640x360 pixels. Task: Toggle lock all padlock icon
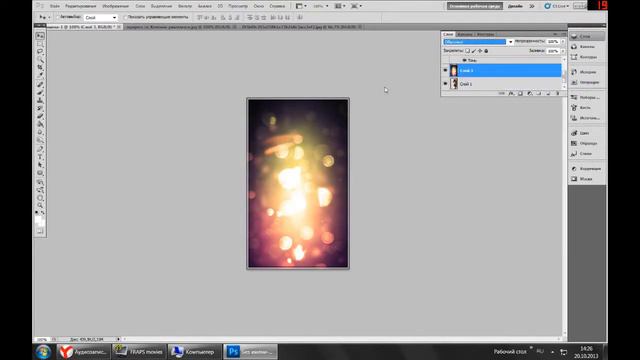pyautogui.click(x=486, y=51)
